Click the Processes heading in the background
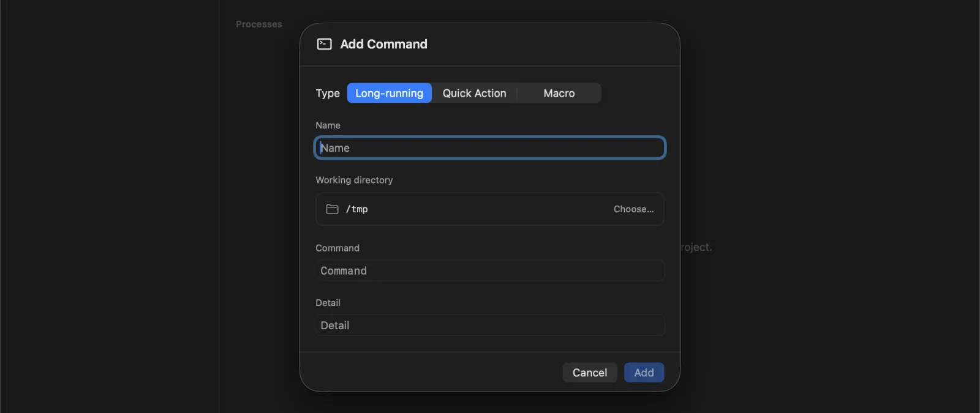Viewport: 980px width, 413px height. pyautogui.click(x=259, y=24)
